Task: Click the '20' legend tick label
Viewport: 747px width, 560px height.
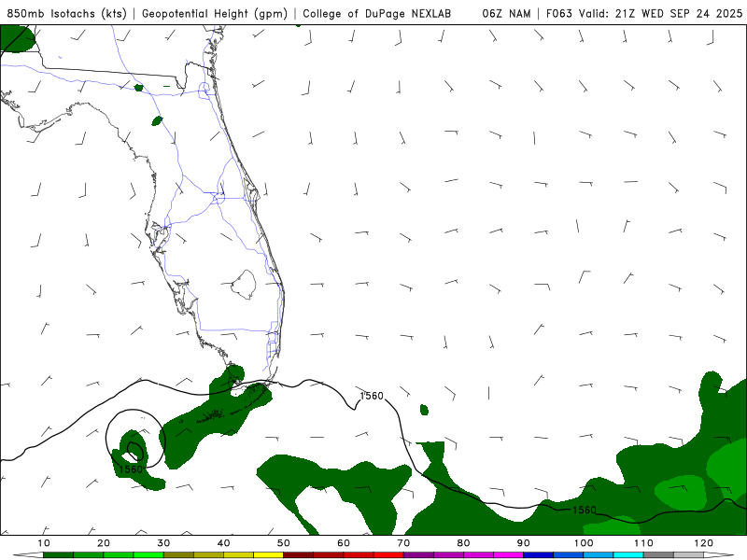Action: click(x=104, y=543)
